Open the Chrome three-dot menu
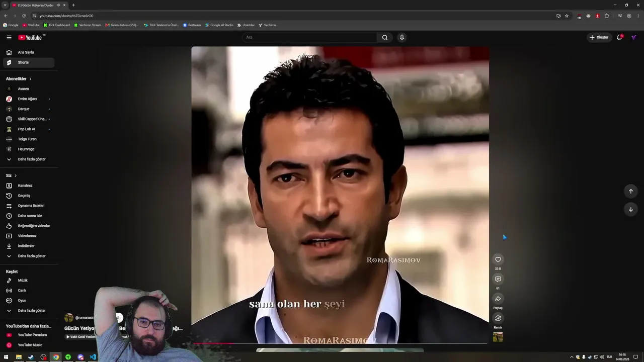The image size is (644, 362). [x=638, y=16]
